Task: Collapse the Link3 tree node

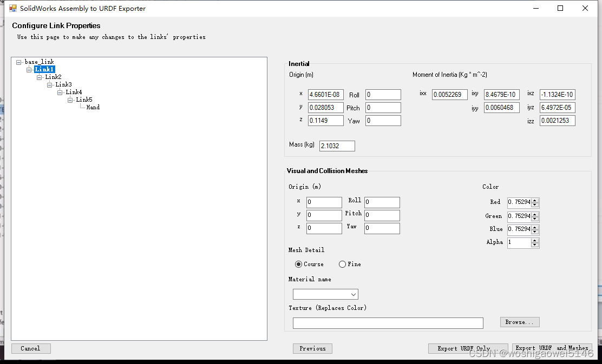Action: 49,85
